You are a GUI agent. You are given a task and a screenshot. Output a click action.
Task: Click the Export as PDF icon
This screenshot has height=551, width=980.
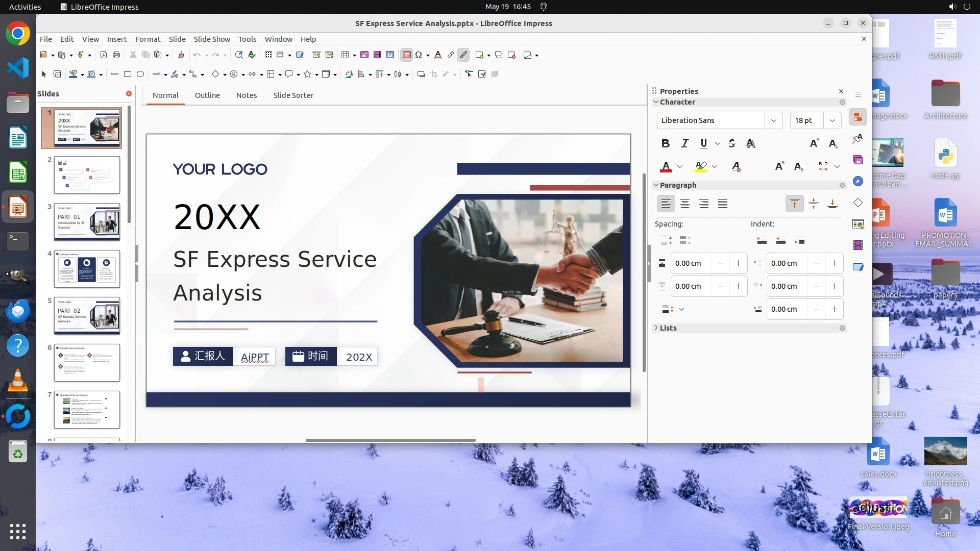(x=104, y=55)
